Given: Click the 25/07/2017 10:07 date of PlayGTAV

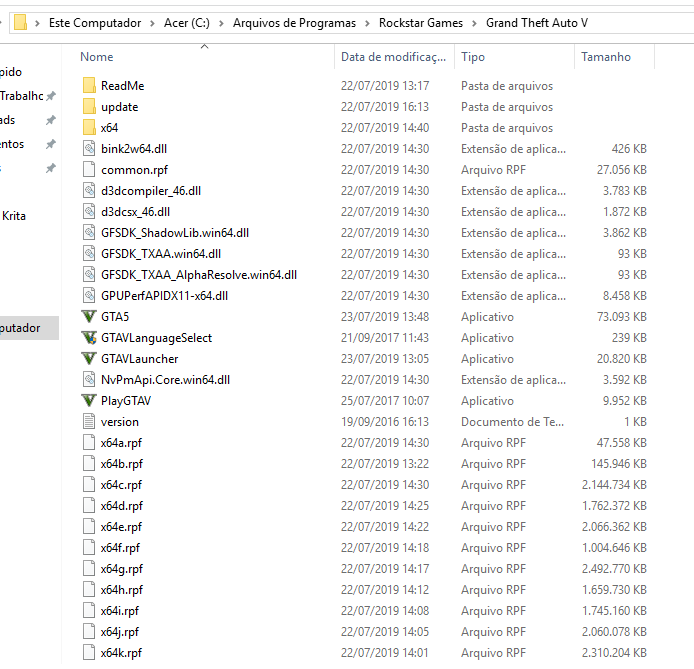Looking at the screenshot, I should (x=385, y=401).
